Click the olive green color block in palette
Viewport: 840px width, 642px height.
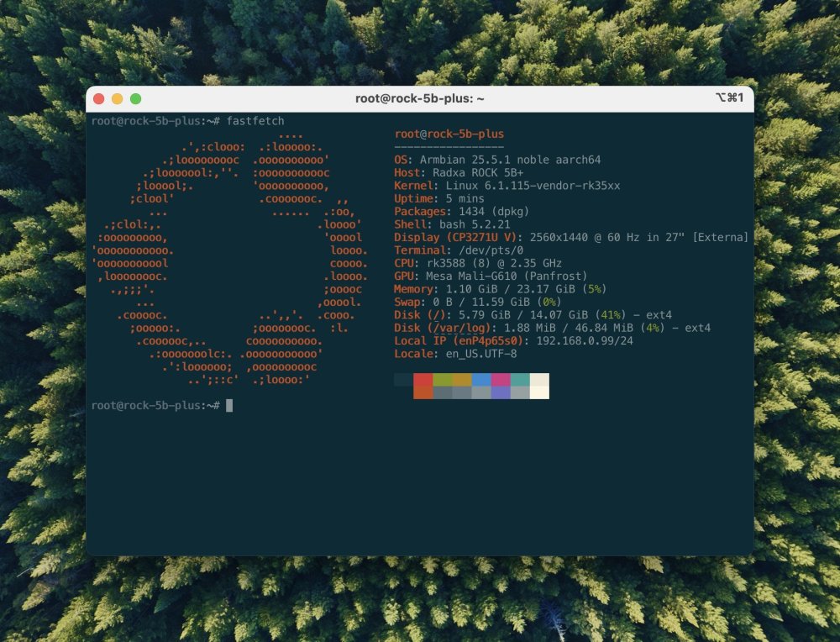click(443, 380)
